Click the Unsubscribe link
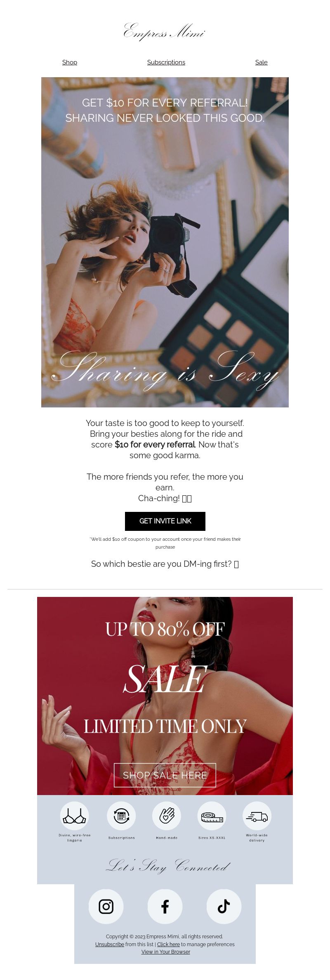This screenshot has height=980, width=330. [x=110, y=944]
